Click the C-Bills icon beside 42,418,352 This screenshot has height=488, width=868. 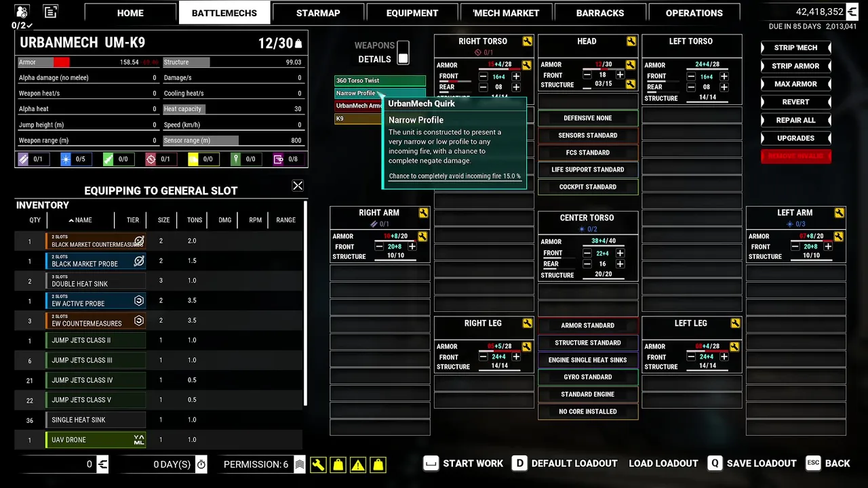tap(852, 12)
